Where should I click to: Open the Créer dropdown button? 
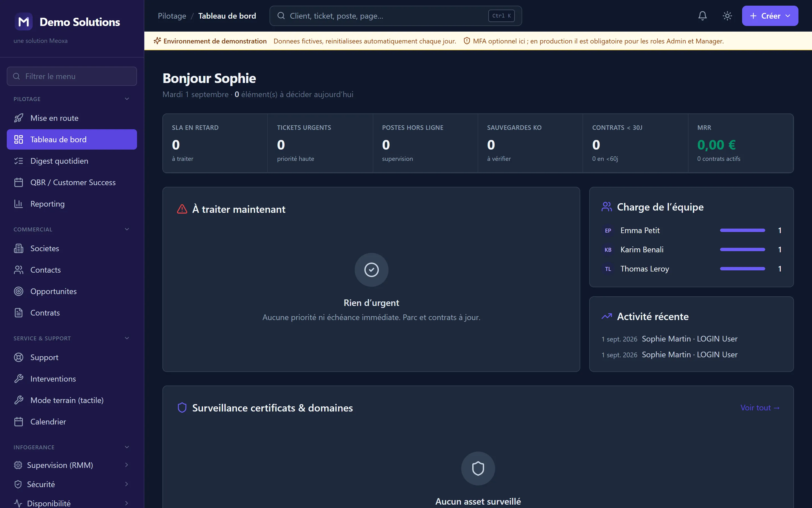tap(770, 16)
